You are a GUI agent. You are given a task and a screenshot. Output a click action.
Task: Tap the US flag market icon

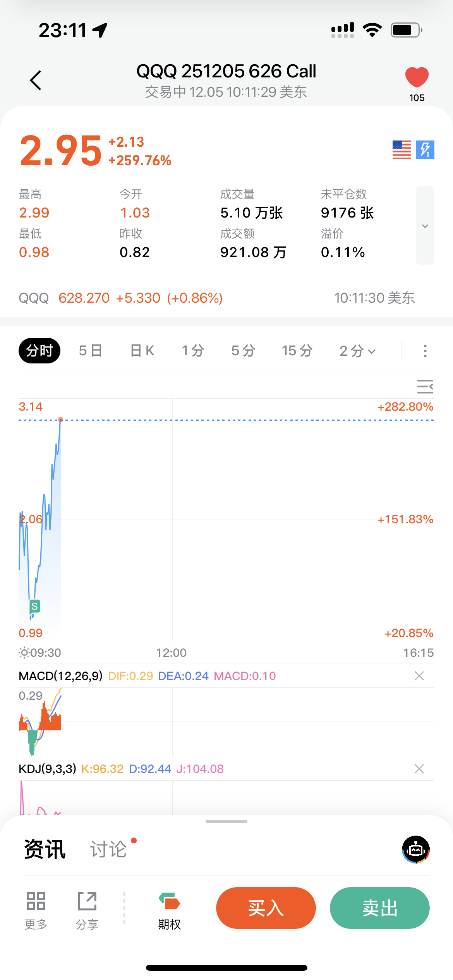402,150
